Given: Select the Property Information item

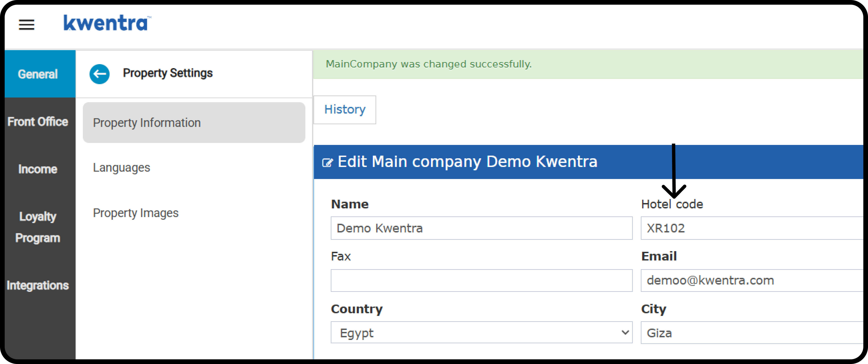Looking at the screenshot, I should (x=194, y=123).
